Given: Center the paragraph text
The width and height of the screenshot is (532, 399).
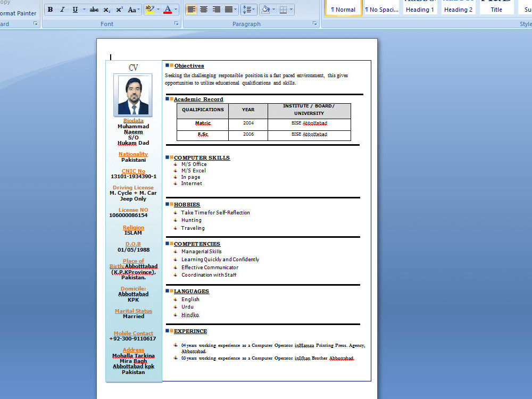Looking at the screenshot, I should pos(204,10).
